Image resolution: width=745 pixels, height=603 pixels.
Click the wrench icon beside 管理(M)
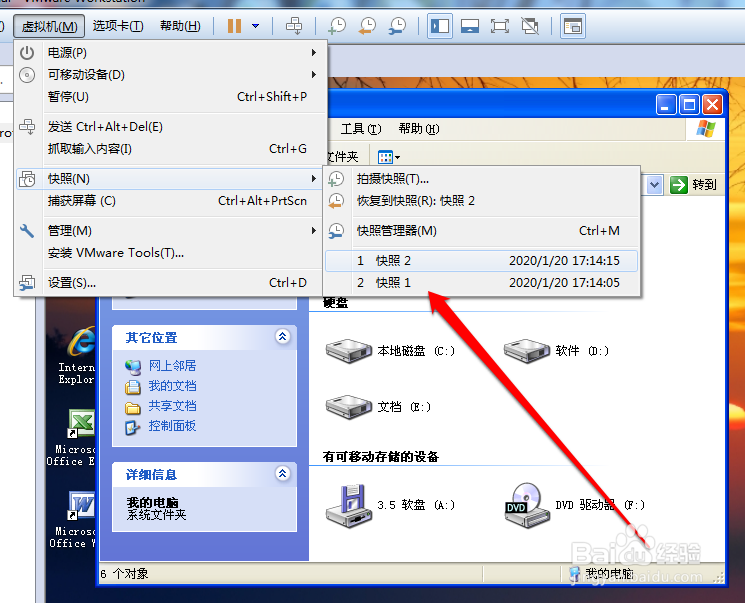pyautogui.click(x=27, y=231)
